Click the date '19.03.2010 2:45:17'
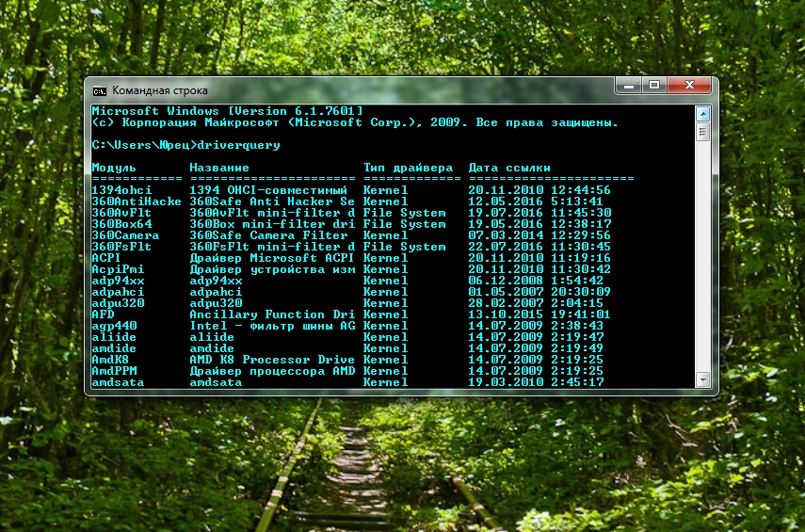This screenshot has height=532, width=805. pos(536,382)
